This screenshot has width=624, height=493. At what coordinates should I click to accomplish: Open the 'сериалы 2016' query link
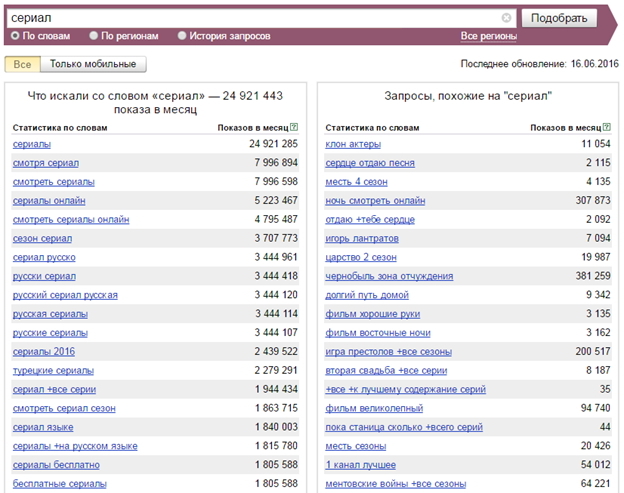click(44, 352)
